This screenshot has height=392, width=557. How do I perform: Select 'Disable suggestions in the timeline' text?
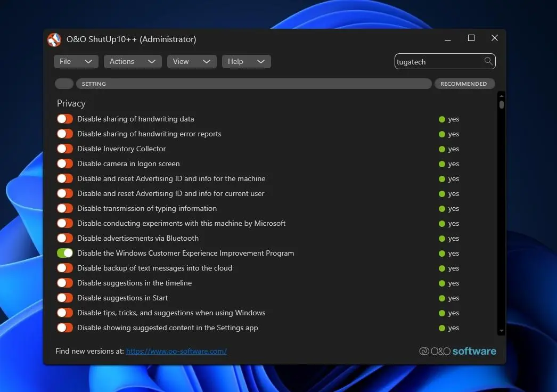(x=135, y=283)
